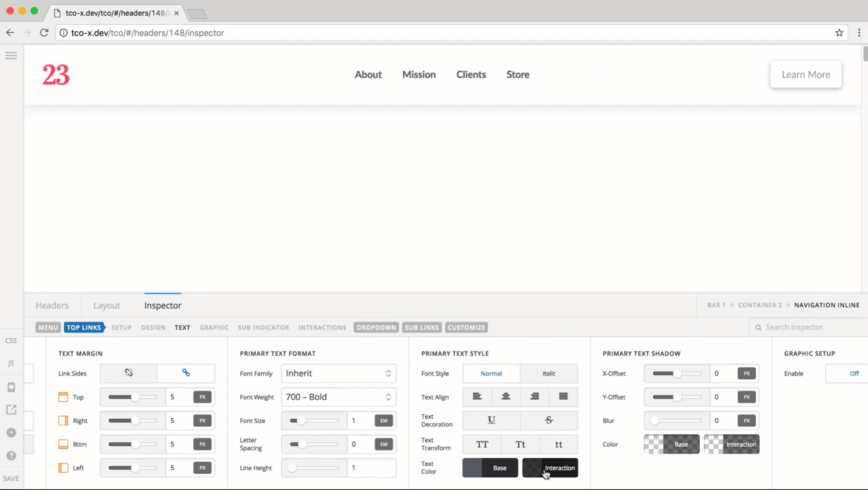Viewport: 868px width, 490px height.
Task: Click the Learn More button
Action: pyautogui.click(x=806, y=75)
